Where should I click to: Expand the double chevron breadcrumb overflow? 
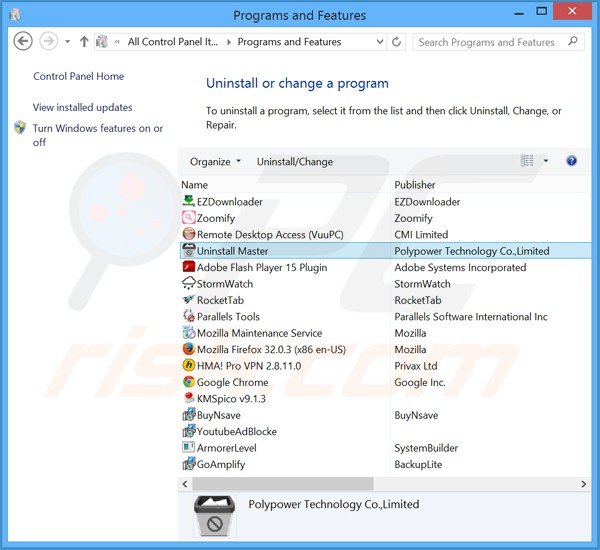coord(117,42)
